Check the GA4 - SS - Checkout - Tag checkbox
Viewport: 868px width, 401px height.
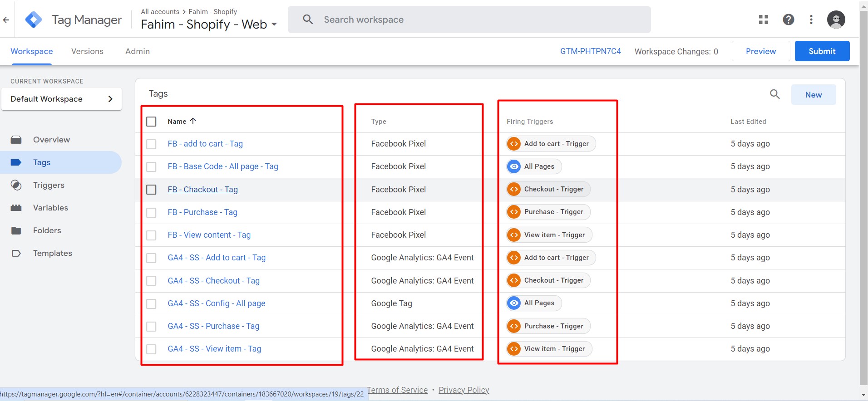151,281
